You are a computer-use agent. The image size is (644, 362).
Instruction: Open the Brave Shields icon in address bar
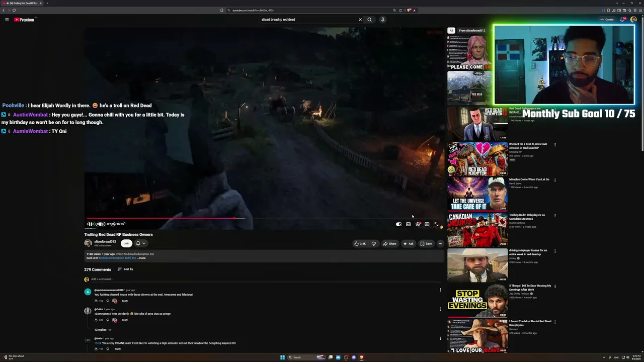[409, 10]
